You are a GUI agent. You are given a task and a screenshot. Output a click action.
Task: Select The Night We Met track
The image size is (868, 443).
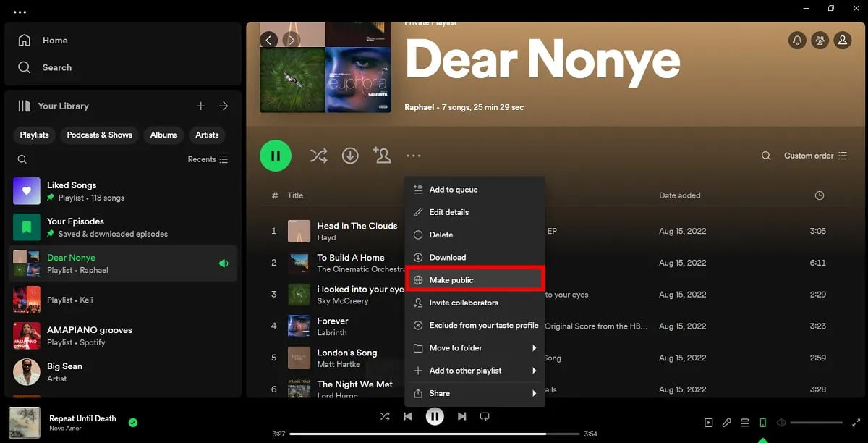tap(355, 384)
